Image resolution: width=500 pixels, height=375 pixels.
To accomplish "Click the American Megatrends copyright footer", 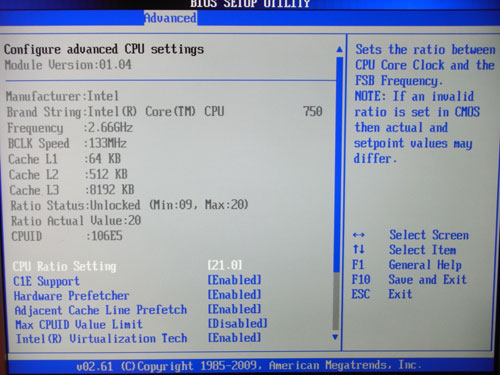I will click(x=249, y=366).
